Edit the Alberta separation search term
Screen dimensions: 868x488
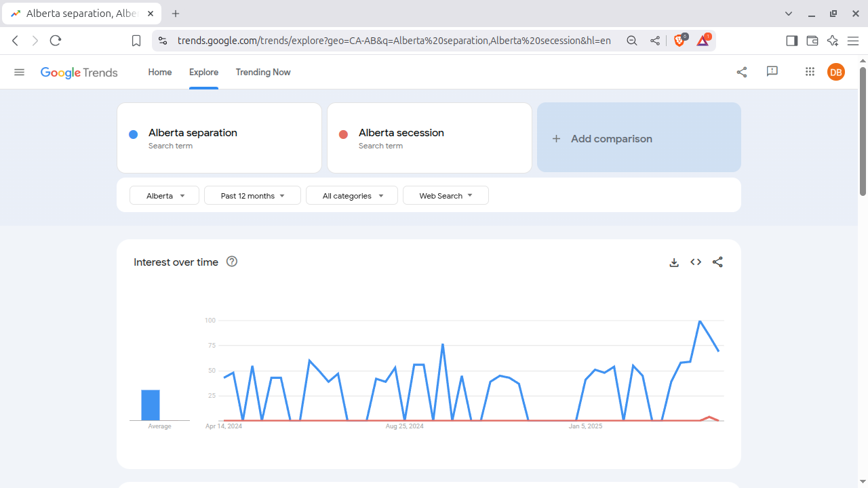click(x=219, y=138)
